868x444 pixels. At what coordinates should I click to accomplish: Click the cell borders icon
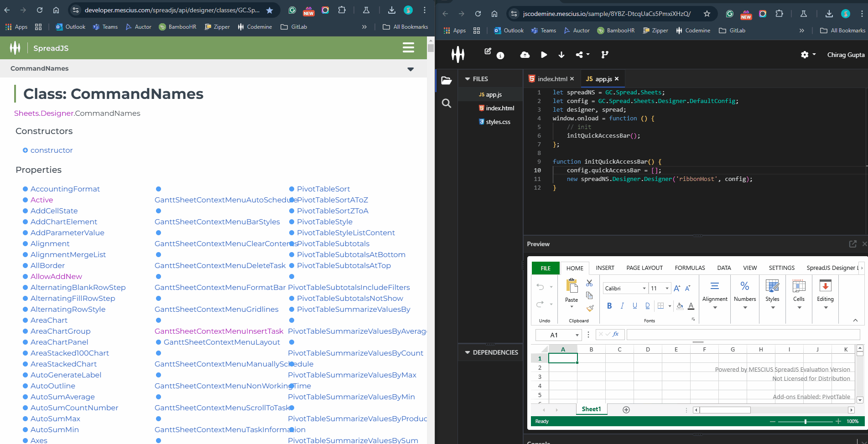660,306
